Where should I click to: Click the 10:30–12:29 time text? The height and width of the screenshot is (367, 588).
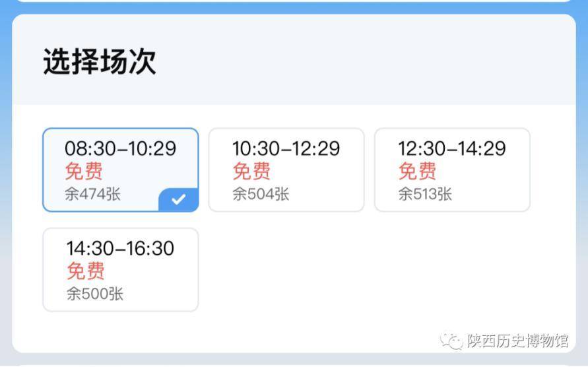[x=286, y=149]
